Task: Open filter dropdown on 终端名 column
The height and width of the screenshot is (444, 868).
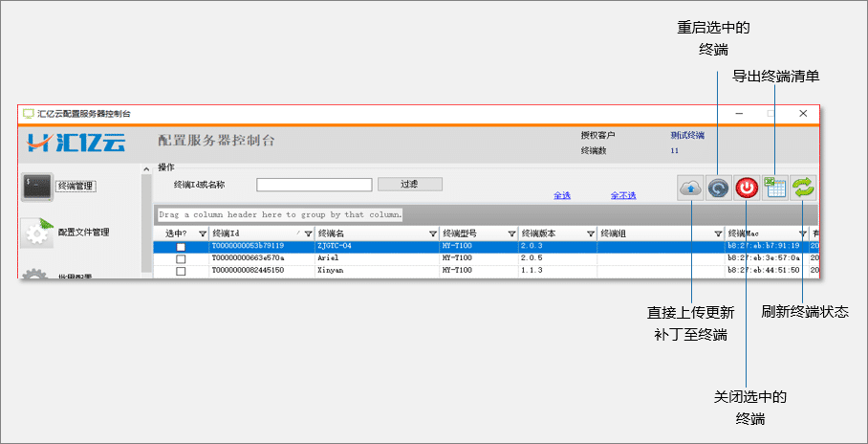Action: pyautogui.click(x=433, y=233)
